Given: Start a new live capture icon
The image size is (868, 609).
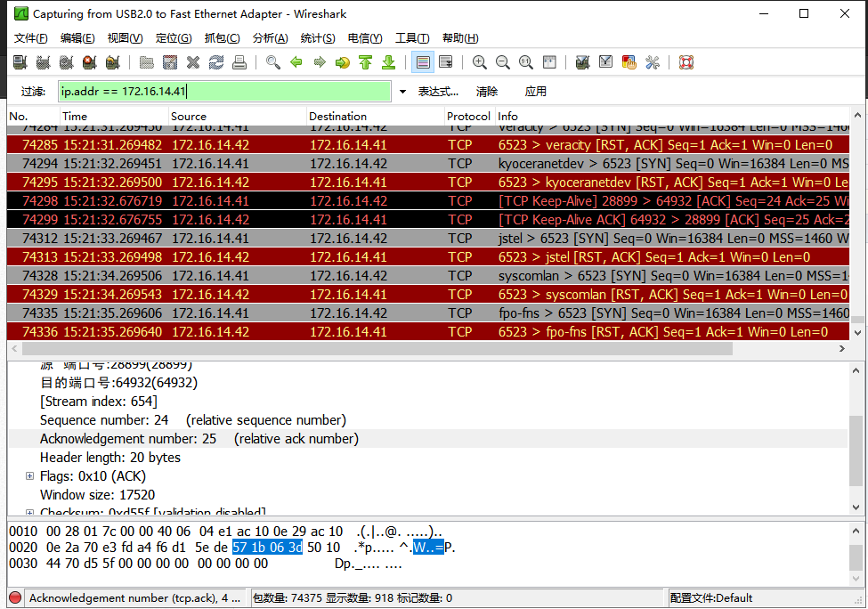Looking at the screenshot, I should (67, 62).
